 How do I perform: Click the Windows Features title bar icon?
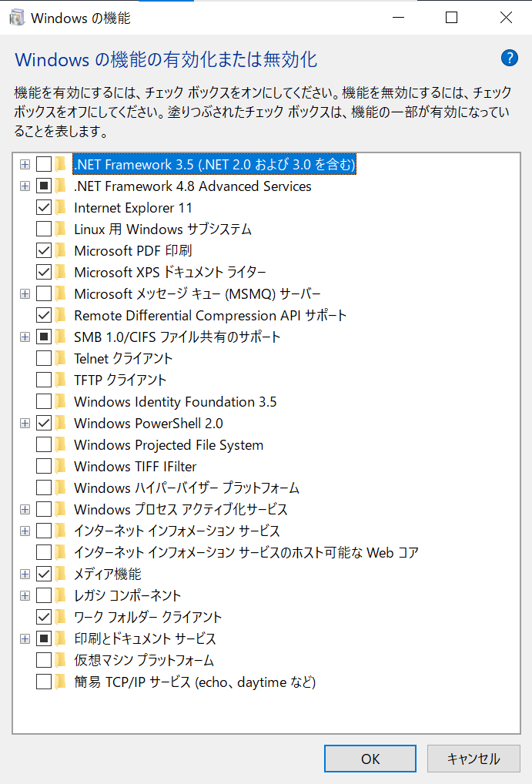pyautogui.click(x=17, y=18)
